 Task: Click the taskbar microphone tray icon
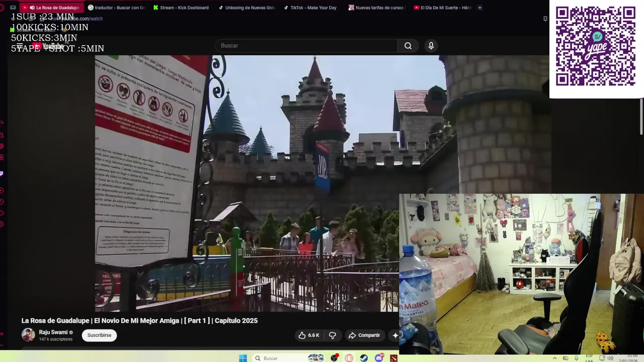(x=577, y=358)
